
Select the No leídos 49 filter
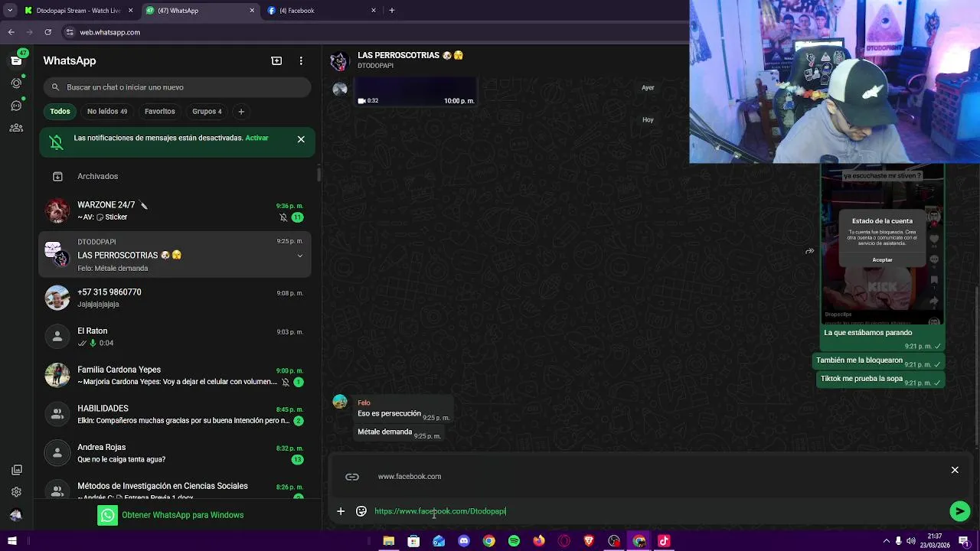pyautogui.click(x=107, y=112)
